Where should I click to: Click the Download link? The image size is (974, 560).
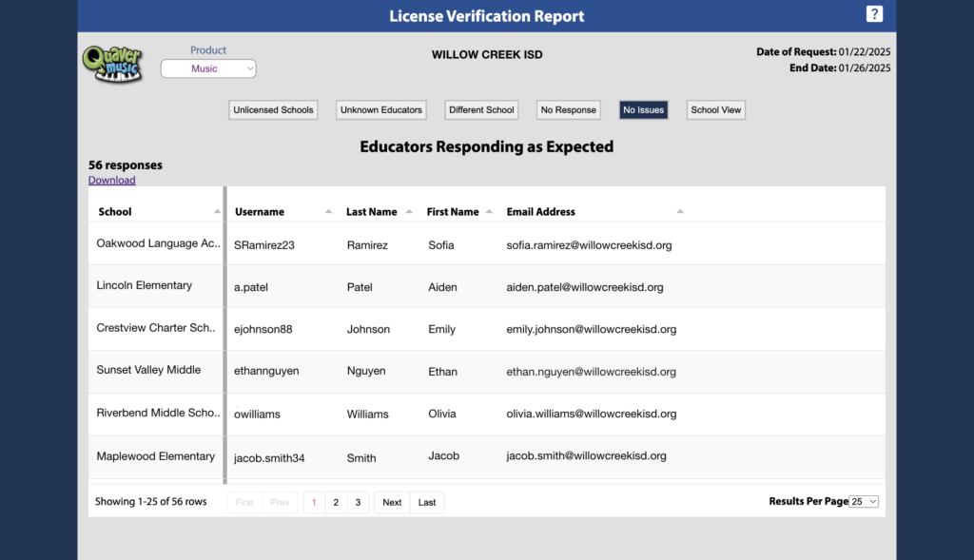[x=112, y=180]
